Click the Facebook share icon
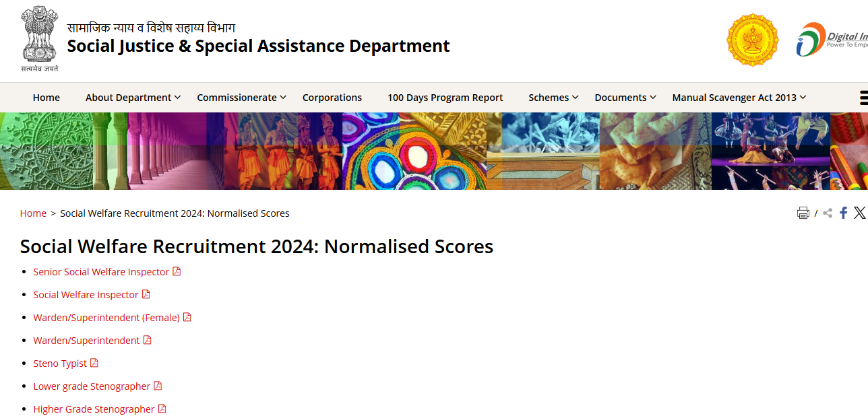Image resolution: width=868 pixels, height=416 pixels. (843, 212)
